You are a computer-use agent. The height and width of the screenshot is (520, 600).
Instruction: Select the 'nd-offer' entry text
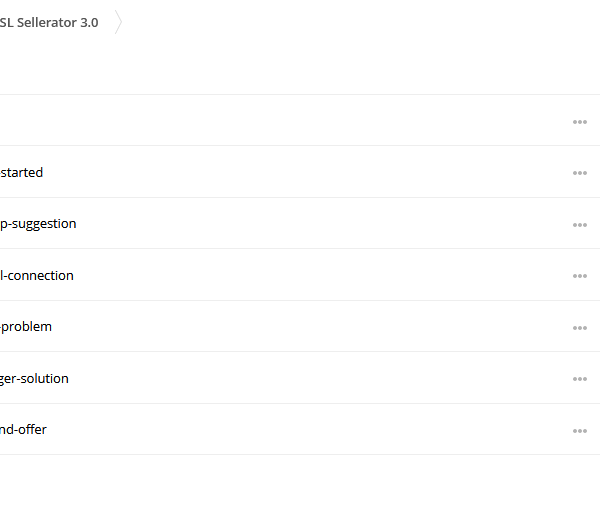23,429
